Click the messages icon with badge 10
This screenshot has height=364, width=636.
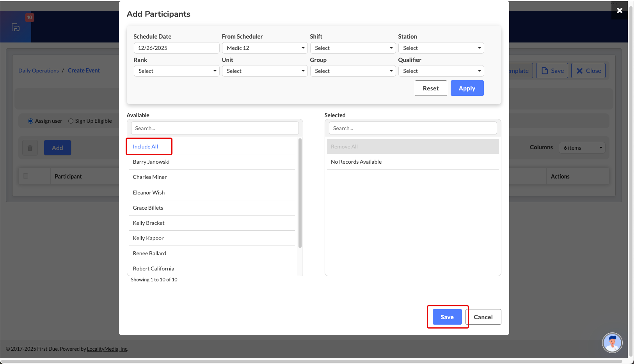[16, 27]
